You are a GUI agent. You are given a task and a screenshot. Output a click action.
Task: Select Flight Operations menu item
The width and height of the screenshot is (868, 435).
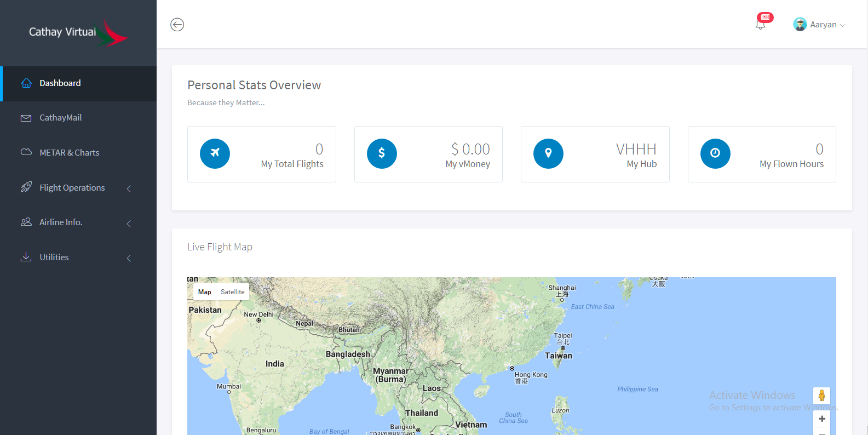78,187
